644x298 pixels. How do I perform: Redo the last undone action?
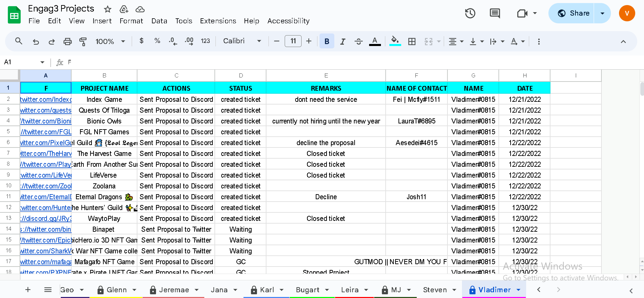(52, 41)
